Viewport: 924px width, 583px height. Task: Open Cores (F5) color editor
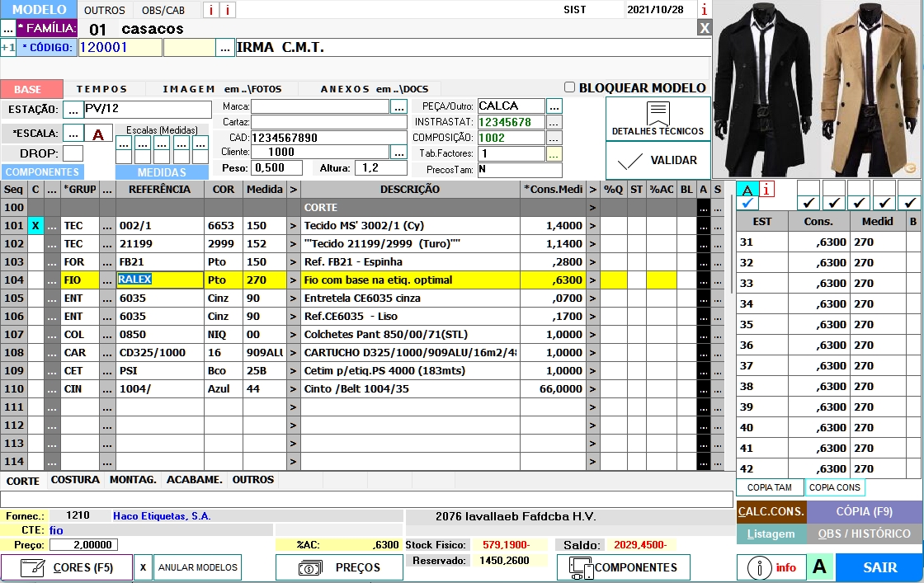point(67,567)
